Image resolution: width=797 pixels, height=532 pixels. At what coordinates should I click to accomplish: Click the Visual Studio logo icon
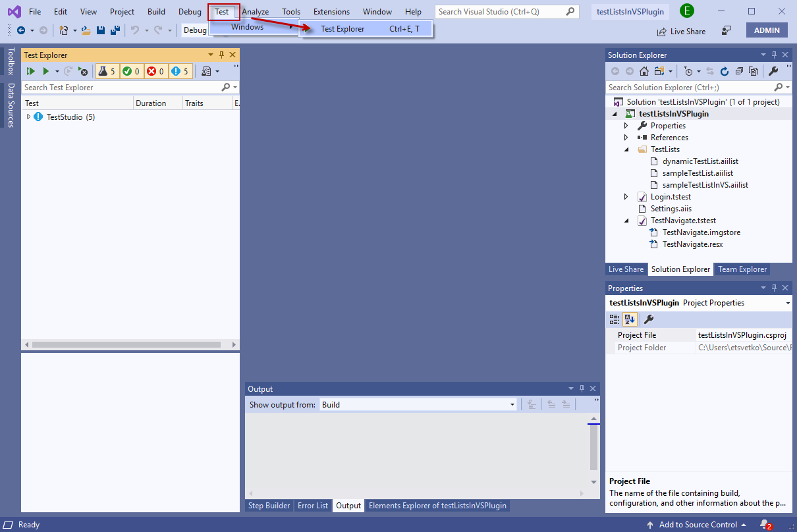click(x=13, y=11)
